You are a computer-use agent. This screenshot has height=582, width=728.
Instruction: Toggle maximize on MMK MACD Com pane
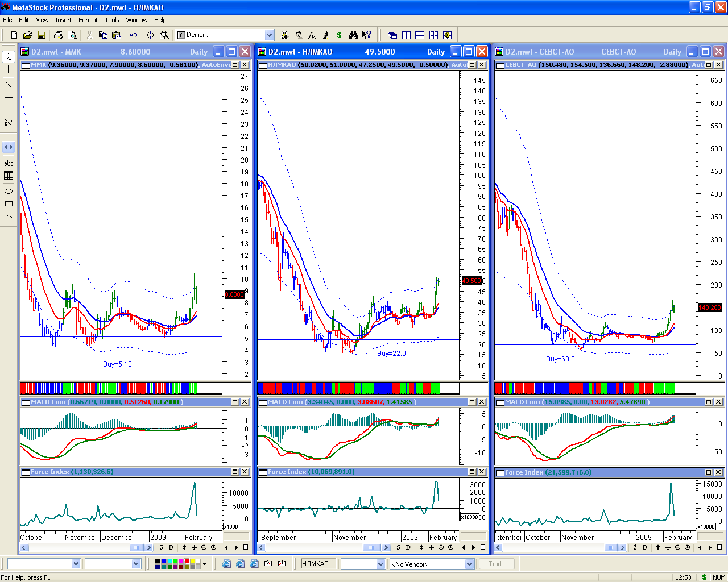(x=235, y=402)
